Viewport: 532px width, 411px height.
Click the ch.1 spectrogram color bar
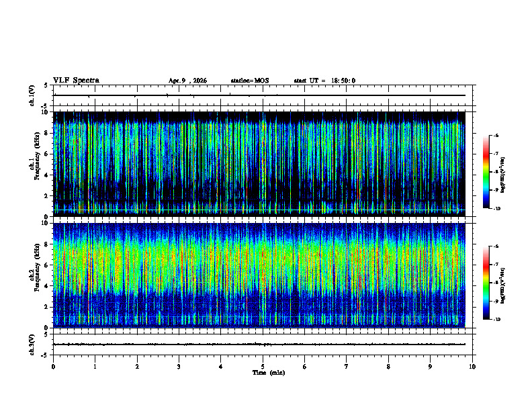pyautogui.click(x=486, y=172)
